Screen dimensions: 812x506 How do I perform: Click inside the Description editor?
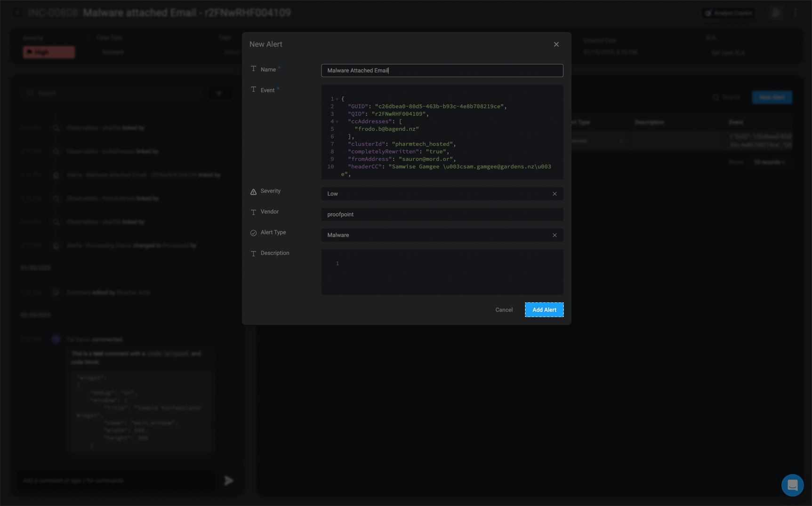(442, 272)
